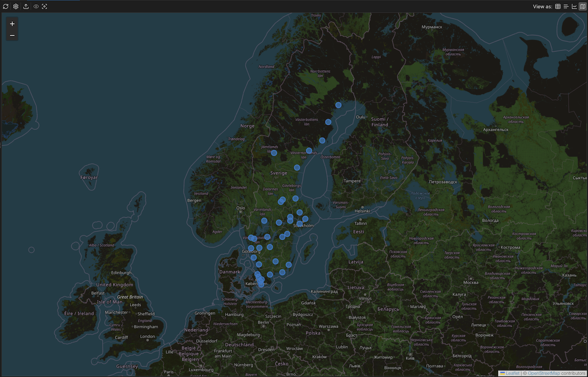The image size is (588, 377).
Task: Select the marker beside Jämtlands län label
Action: point(274,153)
